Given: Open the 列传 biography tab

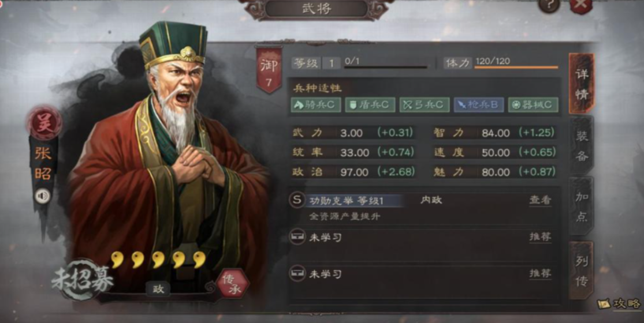Looking at the screenshot, I should [x=582, y=271].
